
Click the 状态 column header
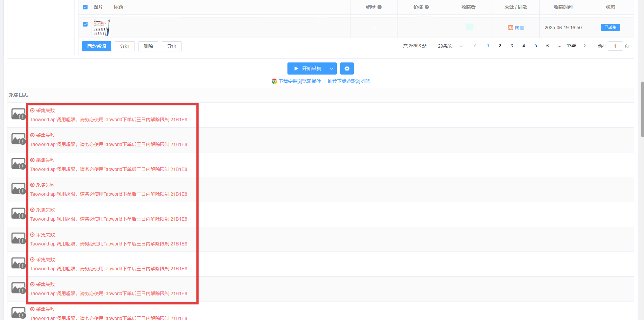point(610,7)
